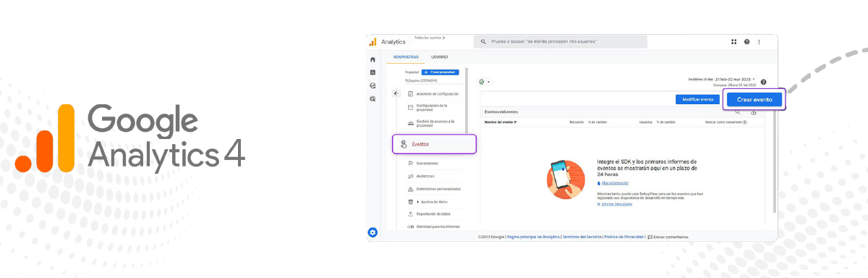Click the download icon in events table
868x278 pixels.
click(753, 112)
